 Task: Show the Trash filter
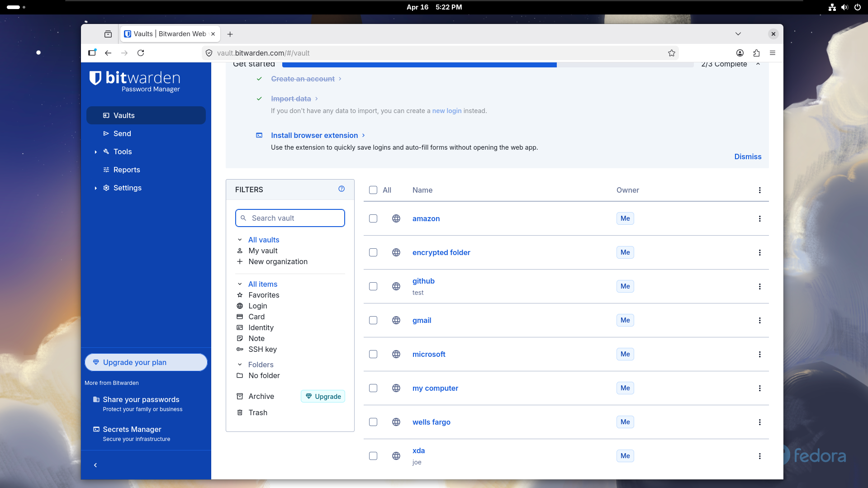pyautogui.click(x=257, y=412)
